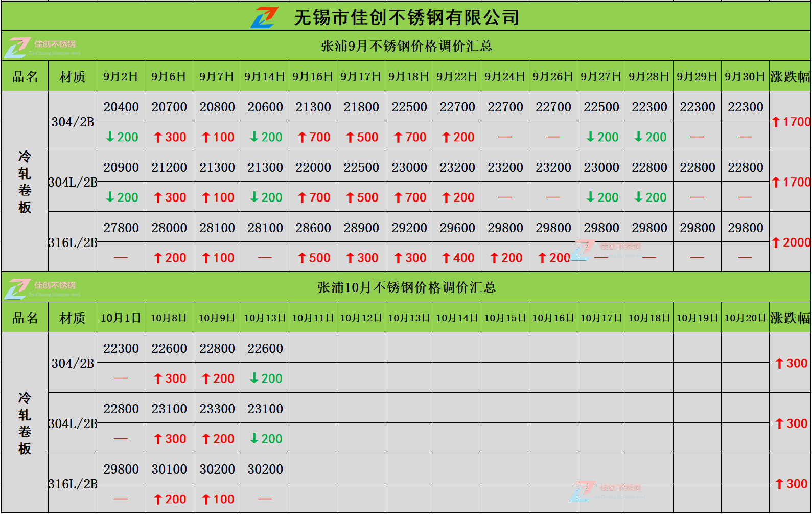Click the 10月9日 column header
The width and height of the screenshot is (812, 514).
tap(217, 318)
